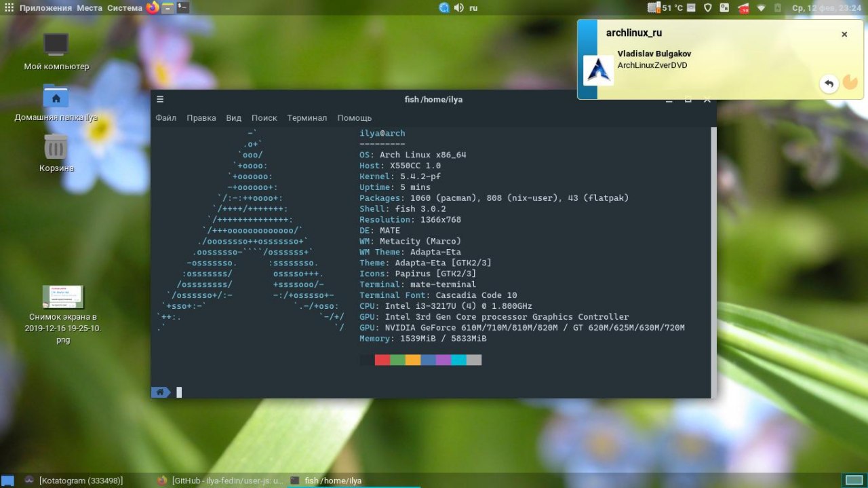The height and width of the screenshot is (488, 868).
Task: Open 'Мой компьютер' desktop icon
Action: tap(56, 52)
